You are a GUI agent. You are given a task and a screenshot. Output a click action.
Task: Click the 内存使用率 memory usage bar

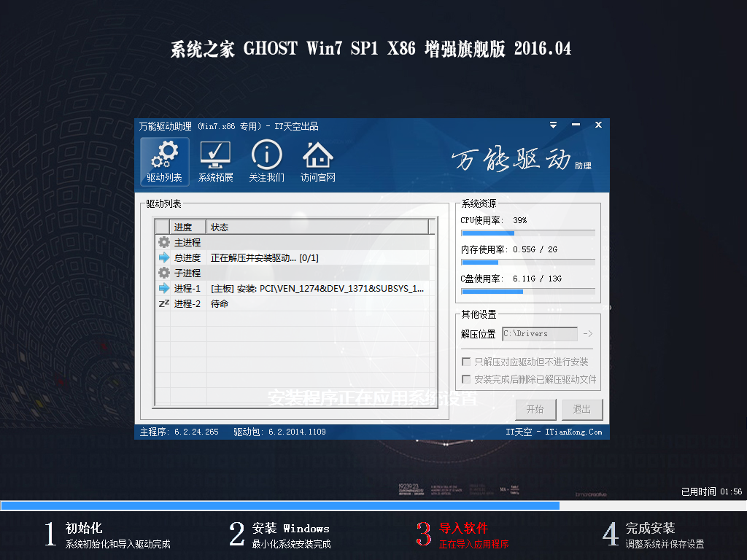pos(528,262)
